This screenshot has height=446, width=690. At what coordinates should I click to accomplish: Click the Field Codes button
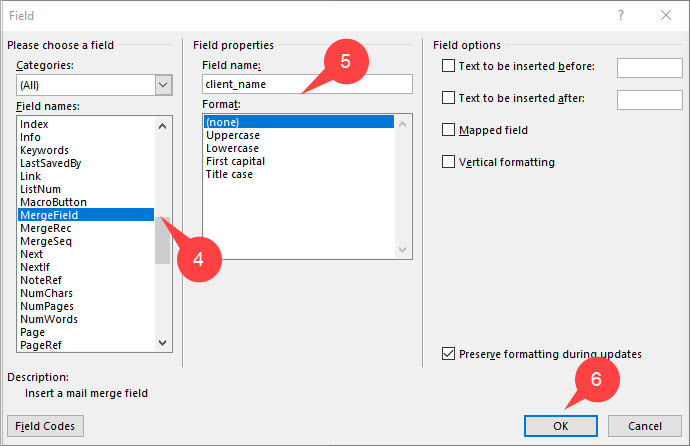pyautogui.click(x=45, y=426)
